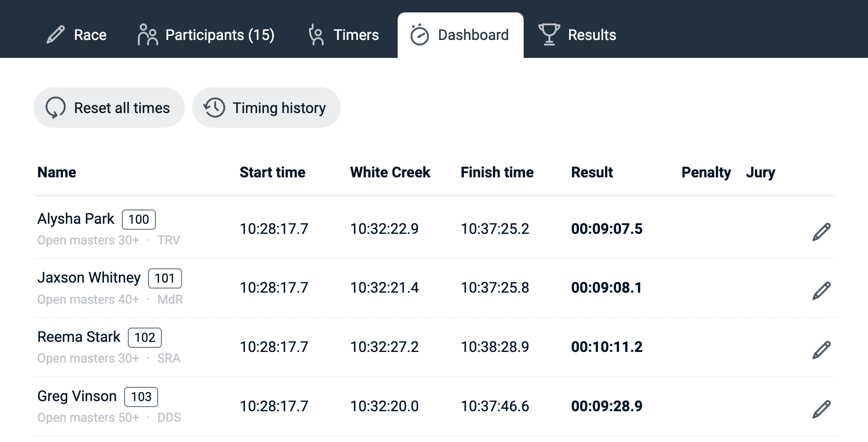Click the circular arrow reset icon
Image resolution: width=868 pixels, height=442 pixels.
click(x=56, y=108)
